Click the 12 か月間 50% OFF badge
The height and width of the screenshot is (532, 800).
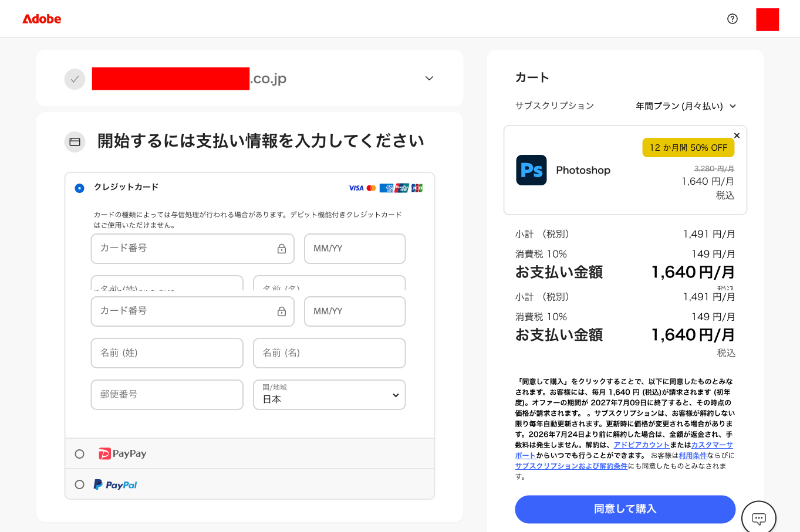coord(688,148)
